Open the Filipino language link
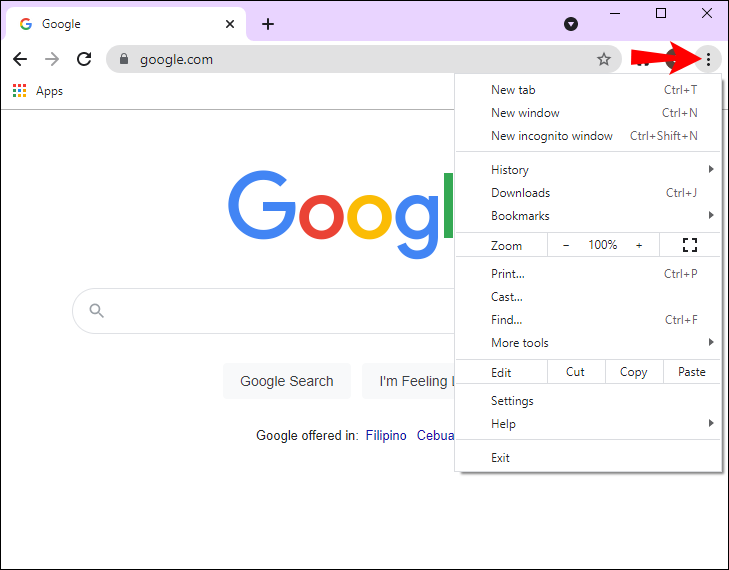This screenshot has width=729, height=570. 386,436
